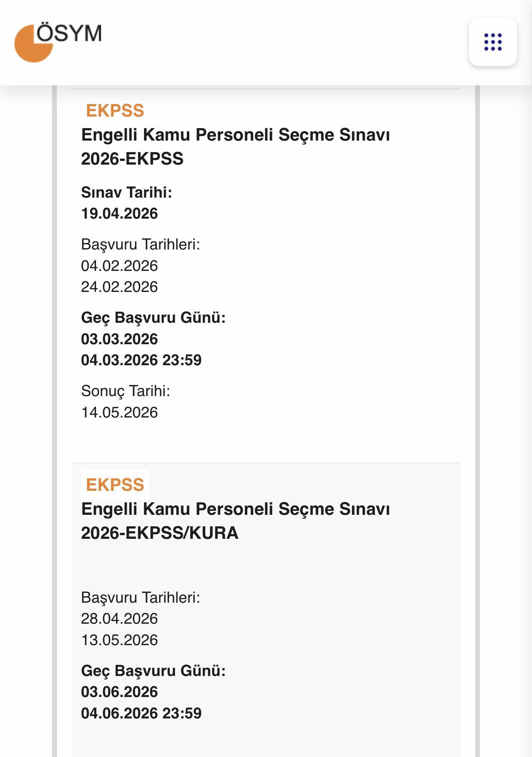Click the application start date 04.02.2026
Screen dimensions: 532x757
coord(120,266)
